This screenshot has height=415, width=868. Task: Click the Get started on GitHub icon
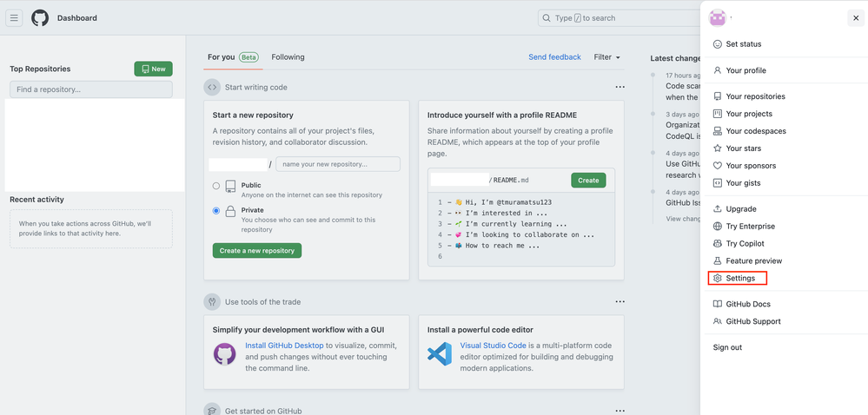coord(212,410)
